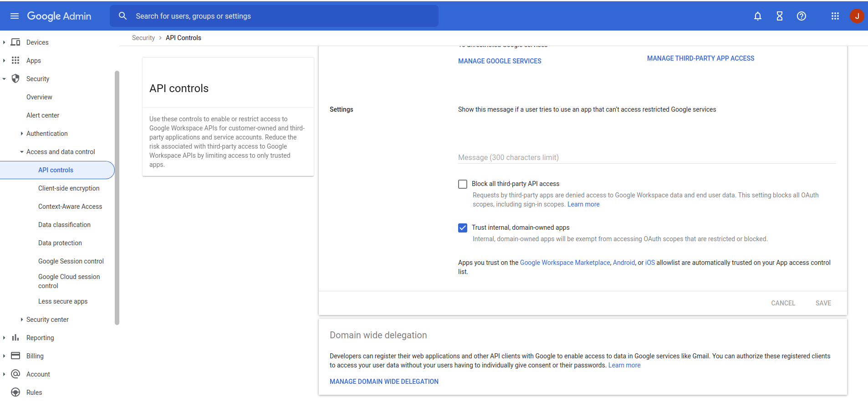Open the help question mark icon
The height and width of the screenshot is (403, 868).
(x=802, y=16)
